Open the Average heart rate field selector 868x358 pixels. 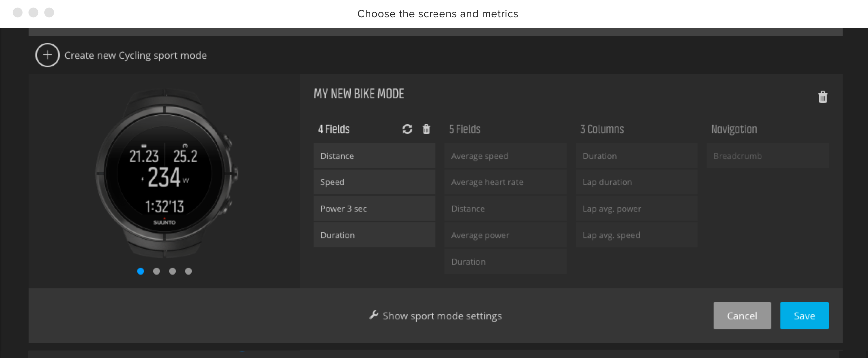click(x=506, y=182)
